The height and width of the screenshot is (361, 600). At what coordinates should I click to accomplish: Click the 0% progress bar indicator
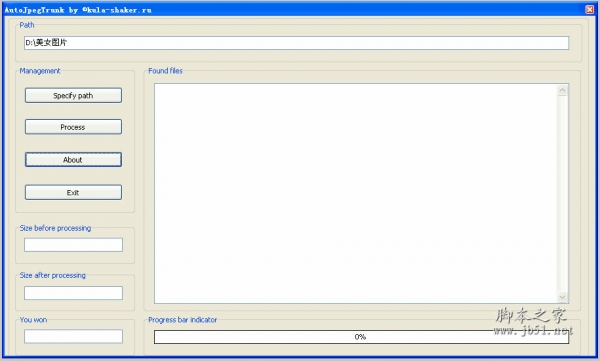pos(361,337)
